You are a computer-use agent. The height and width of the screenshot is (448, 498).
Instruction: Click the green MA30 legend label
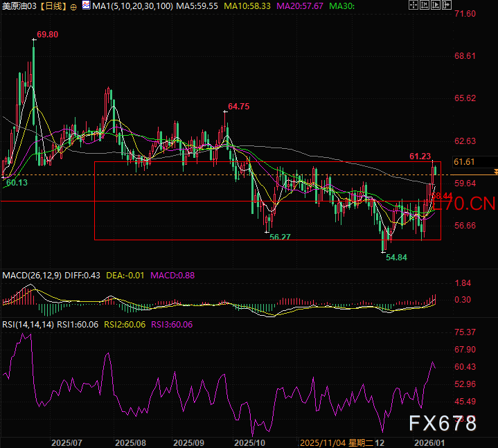point(341,6)
